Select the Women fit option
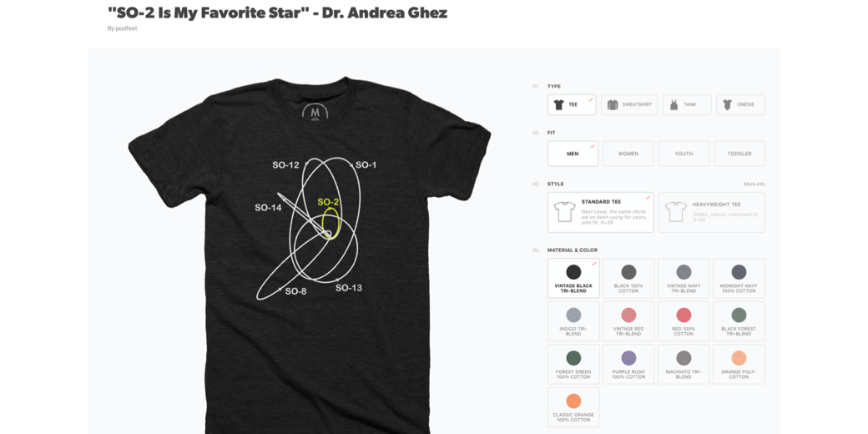 [x=628, y=154]
